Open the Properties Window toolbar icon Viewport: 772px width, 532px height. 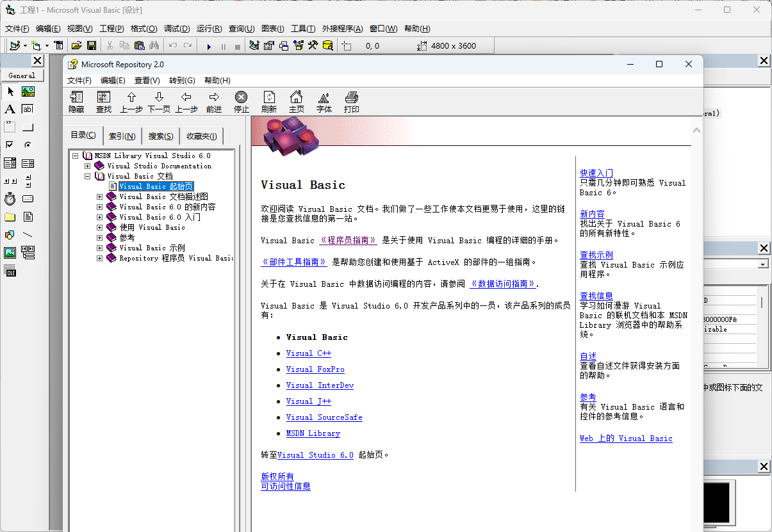[269, 45]
